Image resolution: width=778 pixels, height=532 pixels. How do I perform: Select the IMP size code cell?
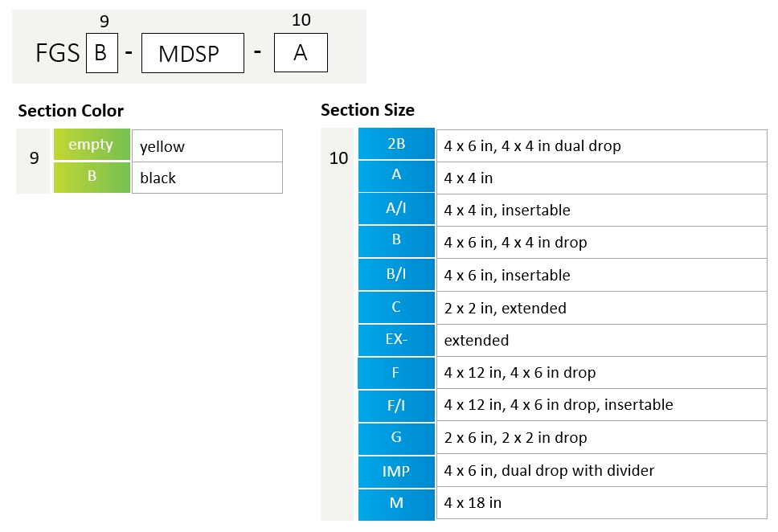[396, 472]
